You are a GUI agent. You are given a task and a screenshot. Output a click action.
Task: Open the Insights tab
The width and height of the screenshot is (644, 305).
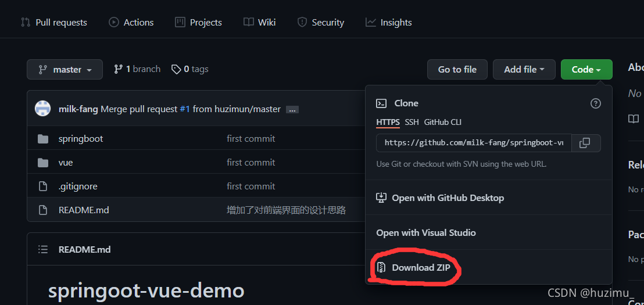[388, 22]
